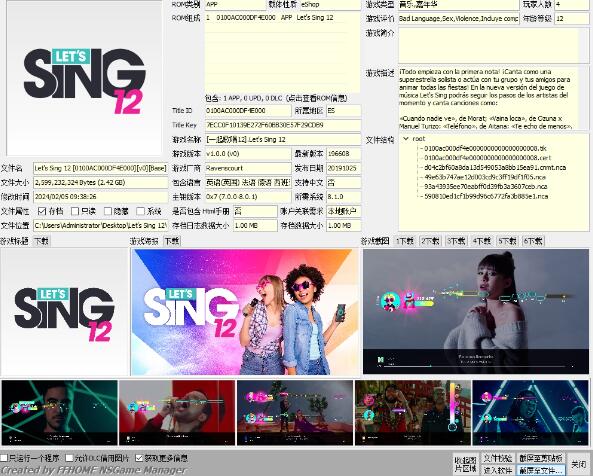Viewport: 593px width, 476px height.
Task: Collapse the root node in file structure tree
Action: click(406, 139)
